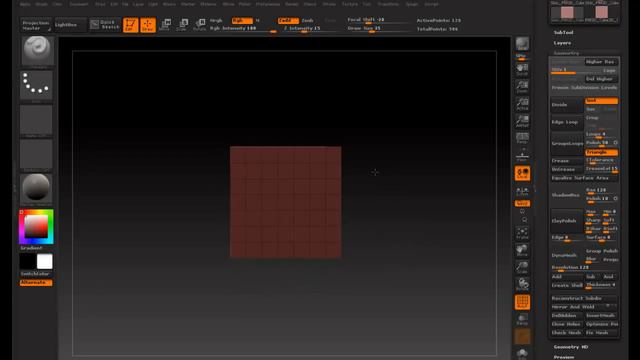
Task: Open the empty alpha slot
Action: click(x=36, y=120)
